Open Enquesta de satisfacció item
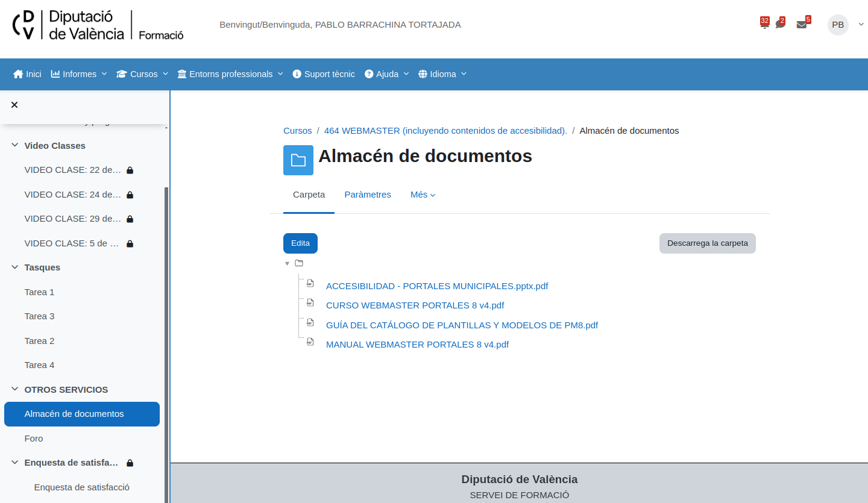The width and height of the screenshot is (868, 503). pyautogui.click(x=82, y=487)
